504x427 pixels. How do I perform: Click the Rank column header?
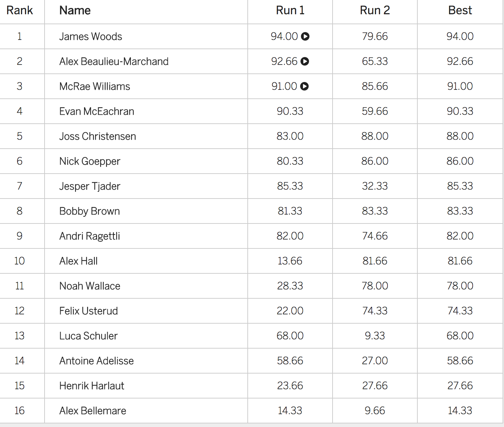pyautogui.click(x=20, y=10)
